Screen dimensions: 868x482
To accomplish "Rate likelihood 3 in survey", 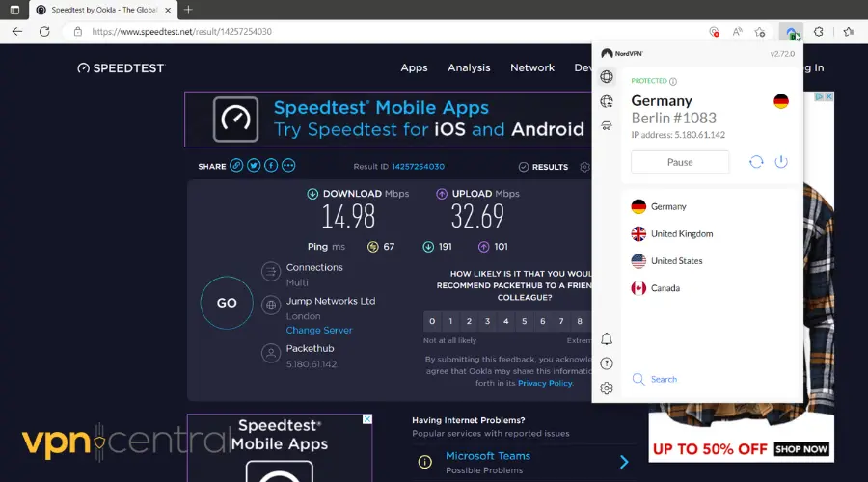I will [487, 321].
